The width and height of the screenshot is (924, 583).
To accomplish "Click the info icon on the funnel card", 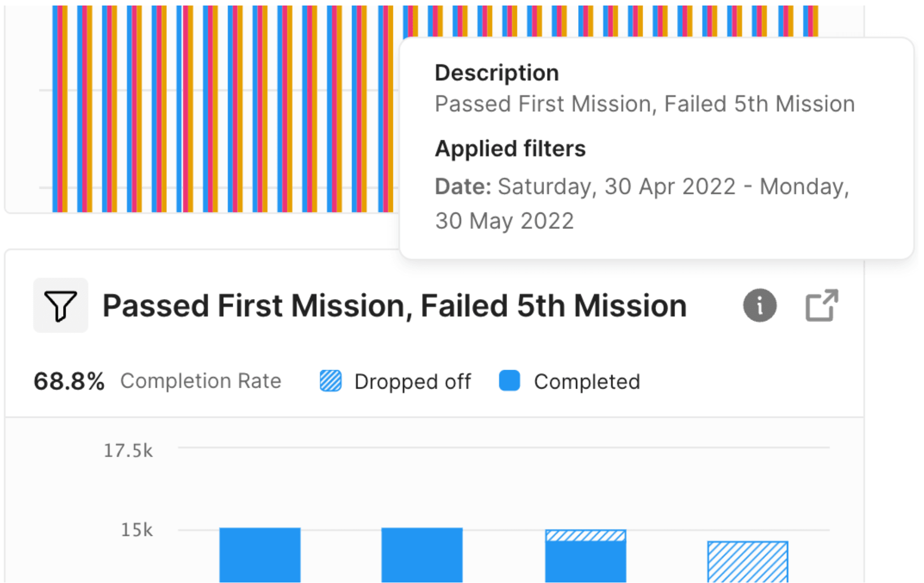I will [759, 306].
